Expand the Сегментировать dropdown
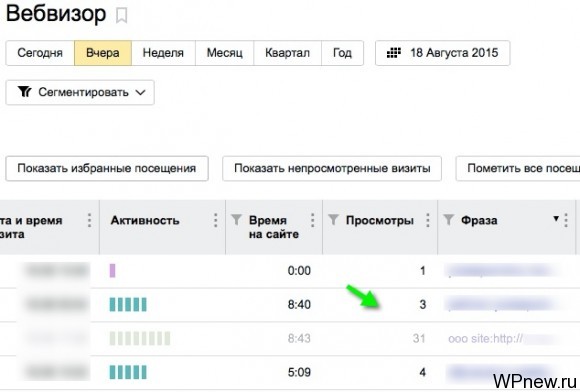The width and height of the screenshot is (580, 392). tap(80, 92)
